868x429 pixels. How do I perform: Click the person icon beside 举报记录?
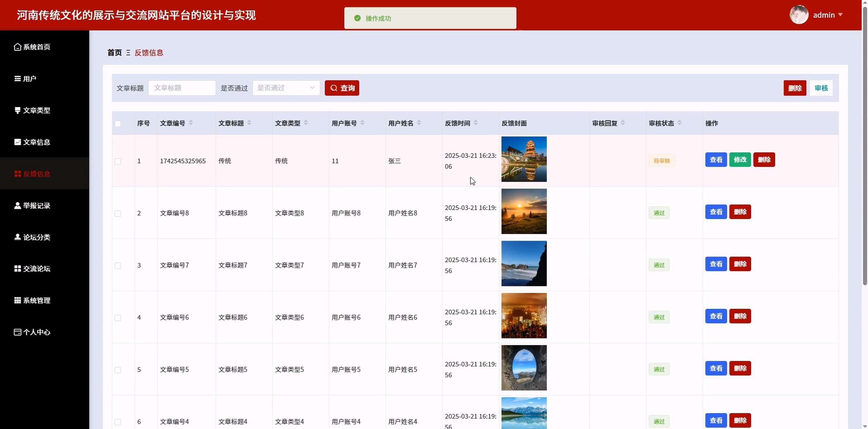click(x=18, y=205)
